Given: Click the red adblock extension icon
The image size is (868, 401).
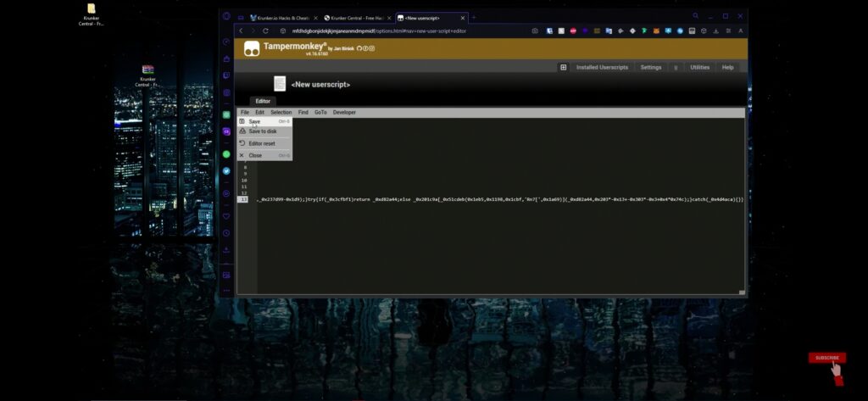Looking at the screenshot, I should [573, 31].
